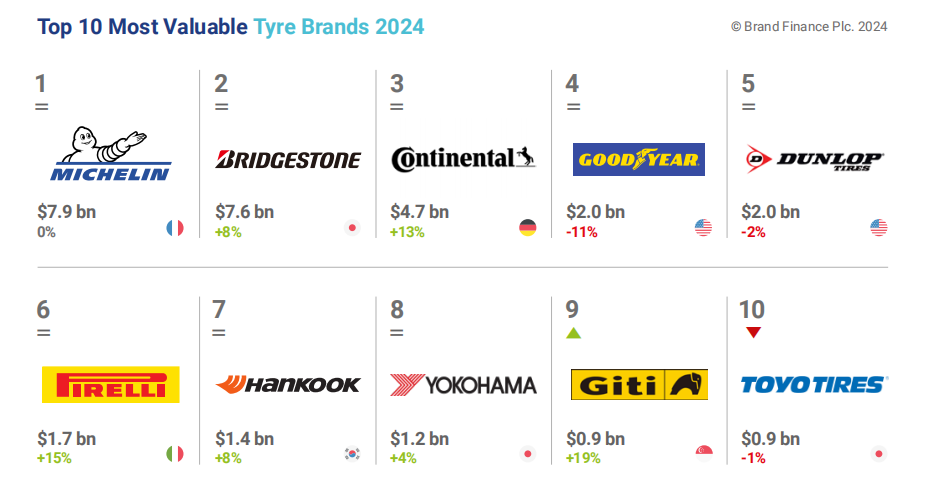Click the Singapore flag for Giti

coord(704,453)
